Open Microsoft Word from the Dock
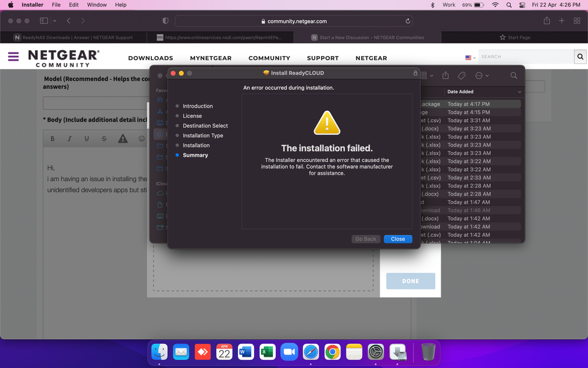588x368 pixels. (246, 352)
